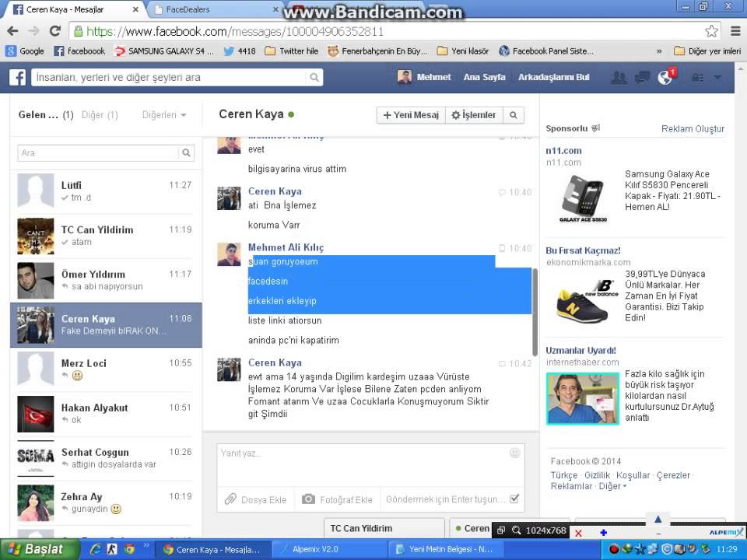Click the Facebook search input field

pyautogui.click(x=169, y=77)
